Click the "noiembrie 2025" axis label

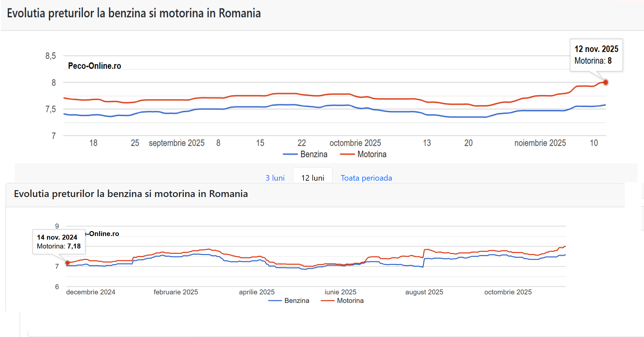tap(540, 143)
